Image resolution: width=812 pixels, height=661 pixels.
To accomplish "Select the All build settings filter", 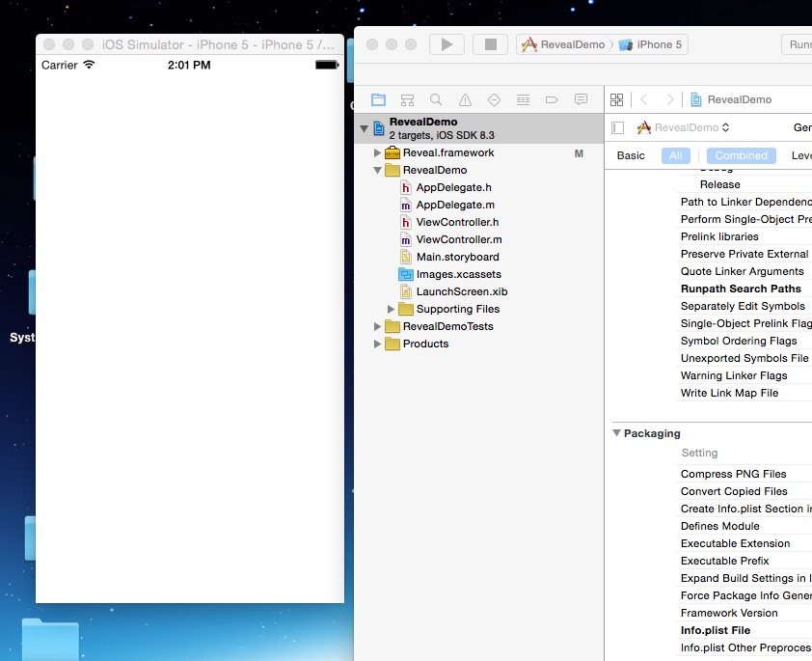I will coord(676,155).
